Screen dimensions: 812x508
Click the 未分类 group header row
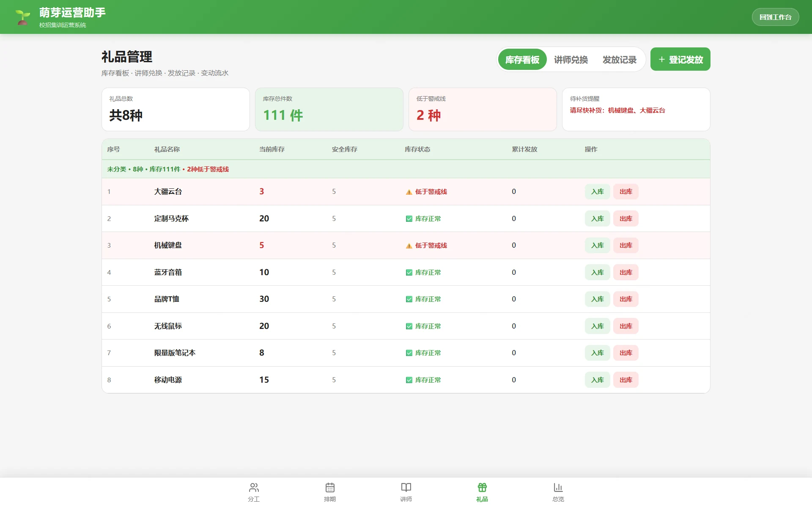406,169
